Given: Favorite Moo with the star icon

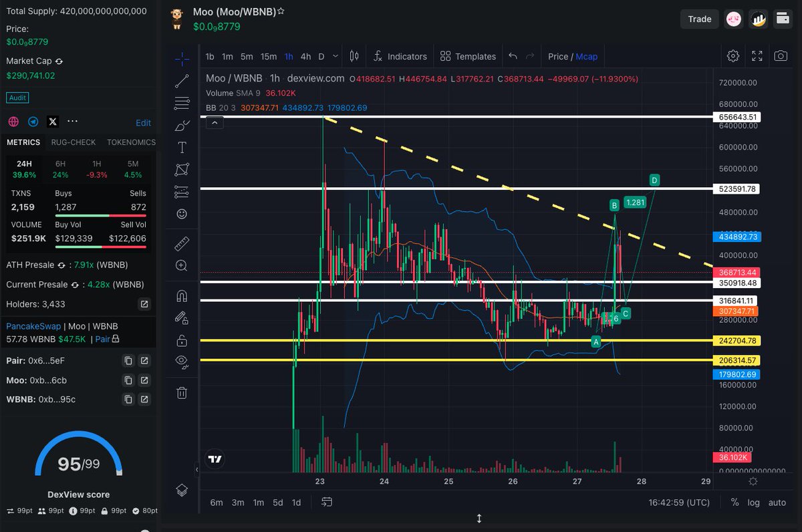Looking at the screenshot, I should (281, 12).
